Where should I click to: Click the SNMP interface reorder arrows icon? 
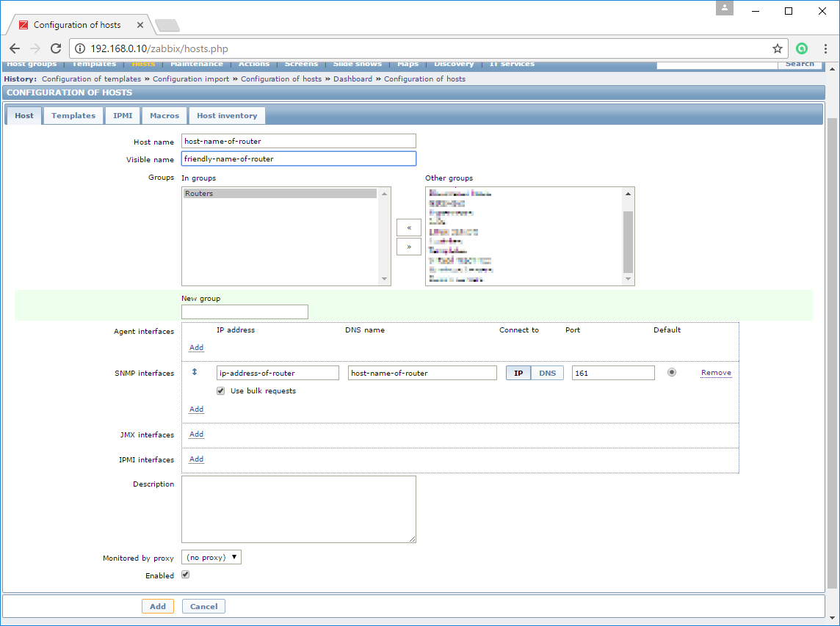195,371
